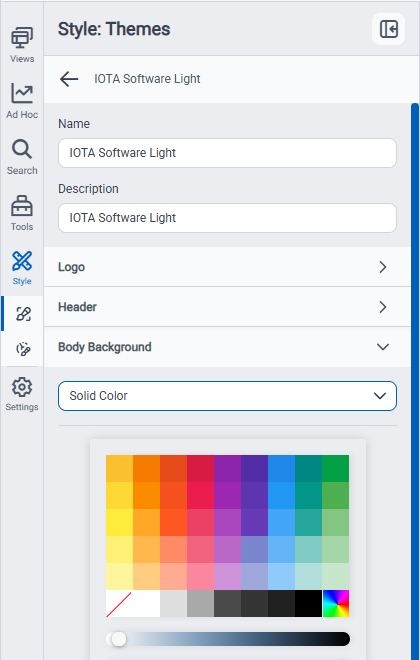Click the Description input field
420x660 pixels.
click(227, 218)
